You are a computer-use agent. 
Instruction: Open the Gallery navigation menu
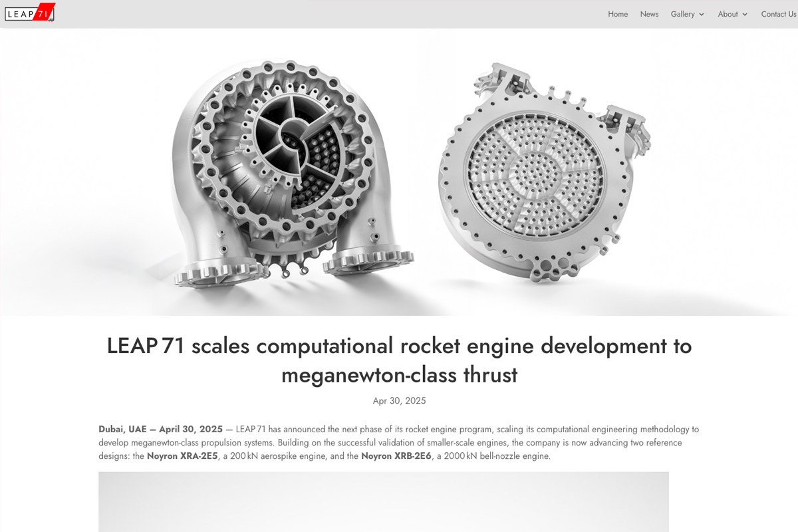tap(682, 14)
